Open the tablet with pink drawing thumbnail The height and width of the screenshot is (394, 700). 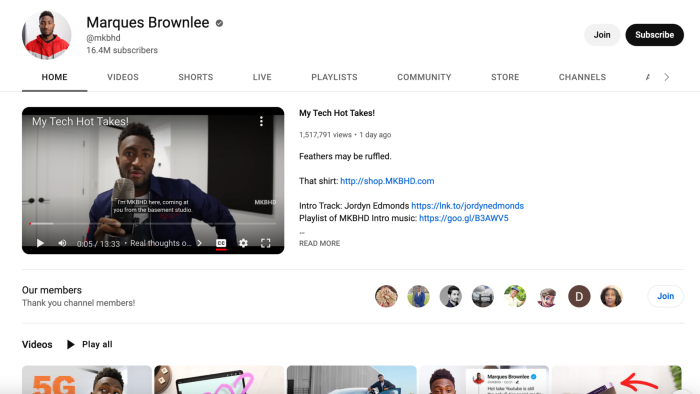coord(219,380)
